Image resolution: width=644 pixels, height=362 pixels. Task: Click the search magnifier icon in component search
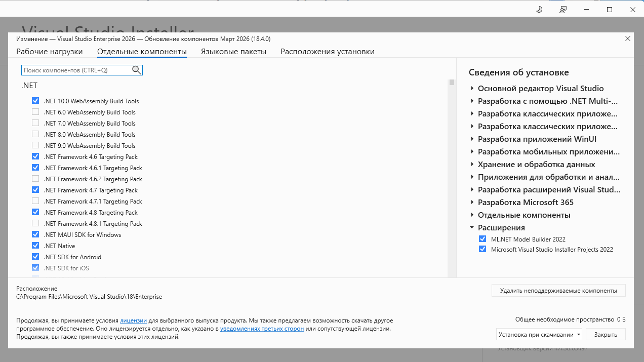click(x=136, y=70)
